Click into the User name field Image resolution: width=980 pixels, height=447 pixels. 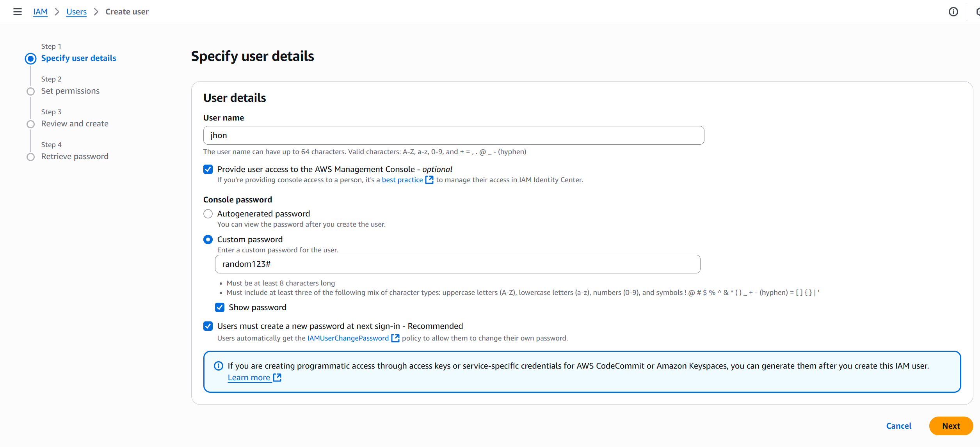tap(454, 135)
